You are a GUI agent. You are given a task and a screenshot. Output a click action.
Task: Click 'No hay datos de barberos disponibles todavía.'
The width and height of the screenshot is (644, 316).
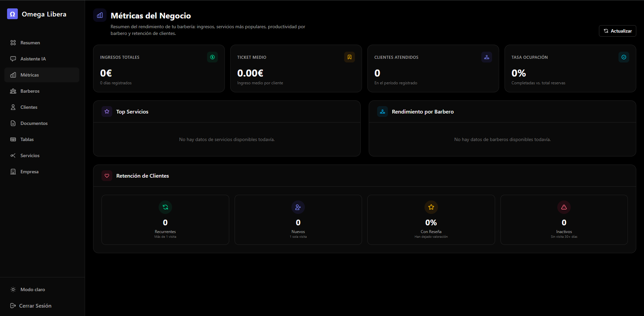point(502,139)
